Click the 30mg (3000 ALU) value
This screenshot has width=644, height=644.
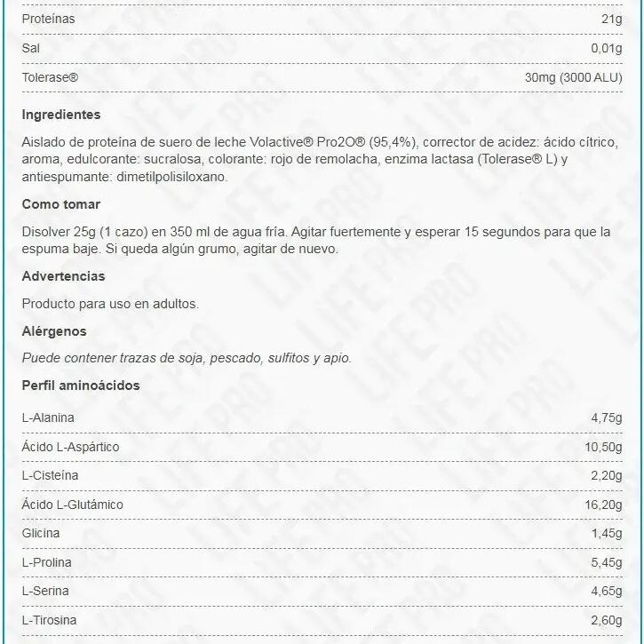[x=573, y=77]
